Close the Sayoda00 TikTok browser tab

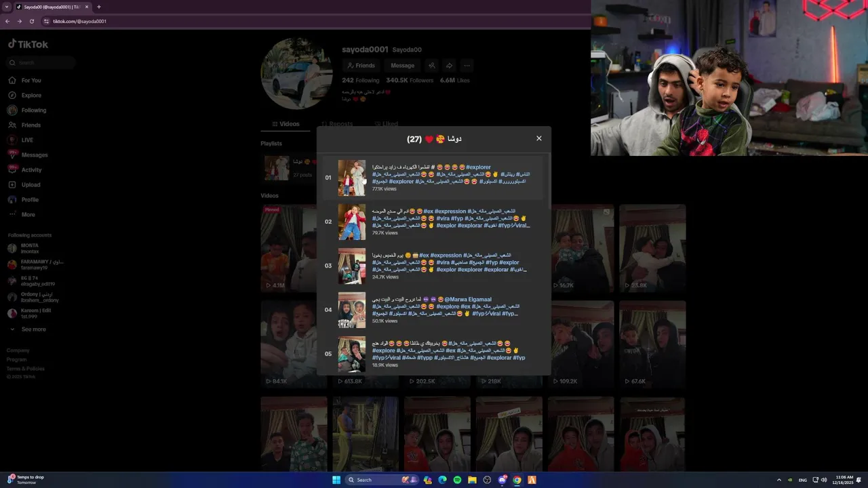pos(87,7)
